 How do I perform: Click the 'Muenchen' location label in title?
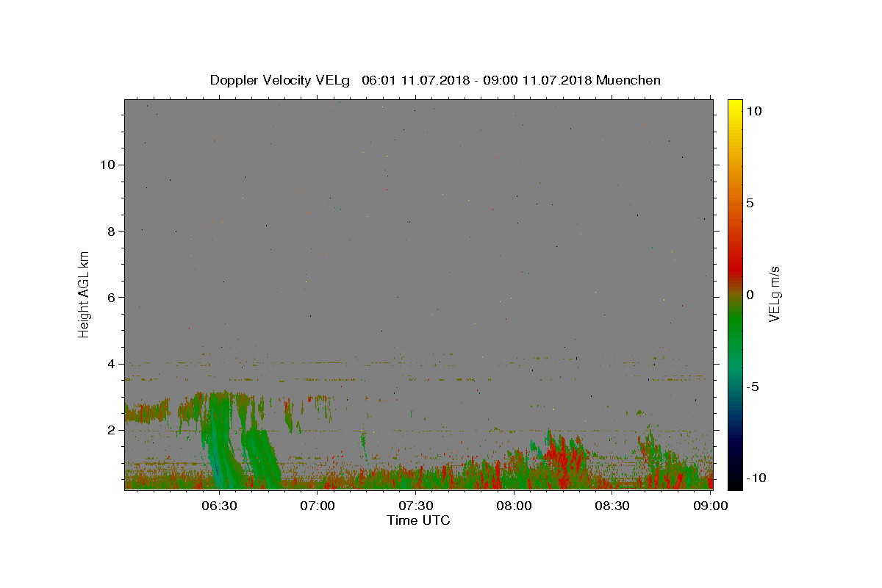[628, 80]
